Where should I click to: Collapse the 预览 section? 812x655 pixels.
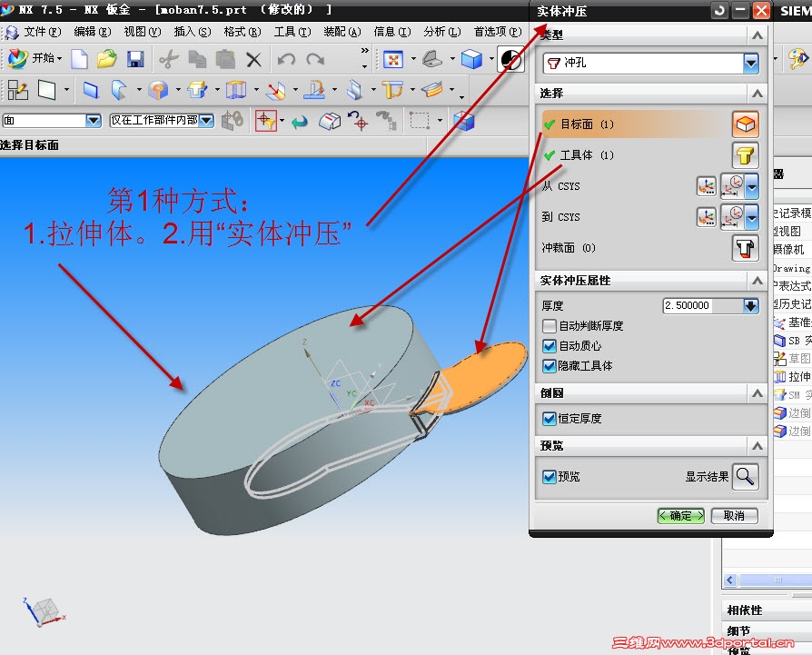(758, 445)
